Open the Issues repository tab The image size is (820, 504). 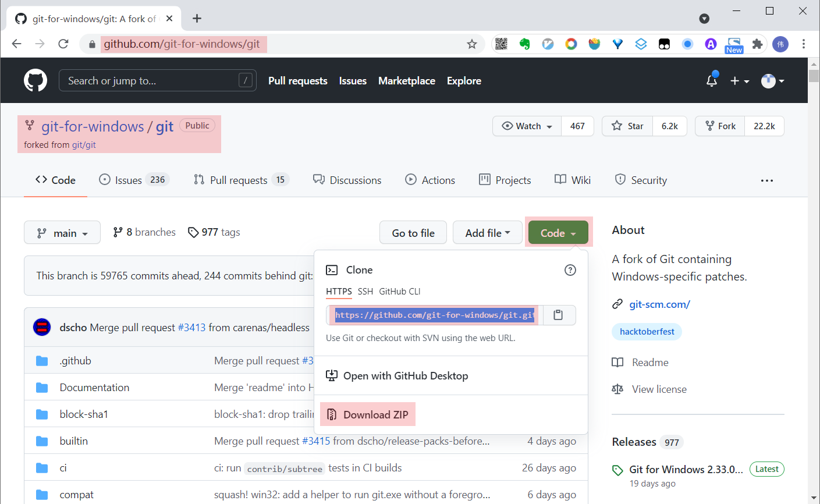134,180
